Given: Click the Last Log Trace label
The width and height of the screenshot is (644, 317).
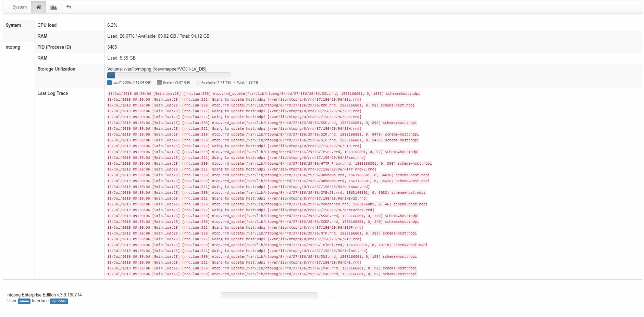Looking at the screenshot, I should 52,93.
